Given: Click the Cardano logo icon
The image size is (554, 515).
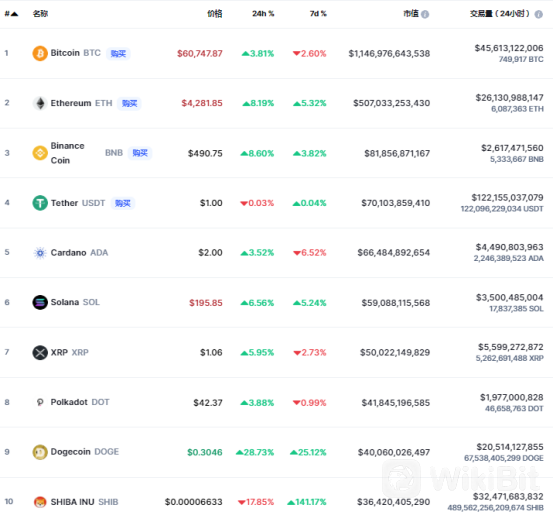Looking at the screenshot, I should tap(40, 253).
